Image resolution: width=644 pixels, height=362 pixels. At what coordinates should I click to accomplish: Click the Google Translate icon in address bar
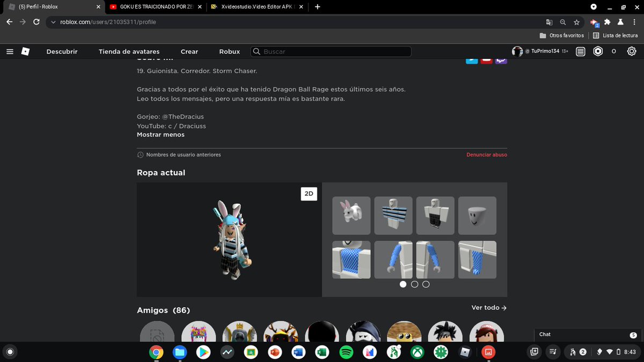549,22
